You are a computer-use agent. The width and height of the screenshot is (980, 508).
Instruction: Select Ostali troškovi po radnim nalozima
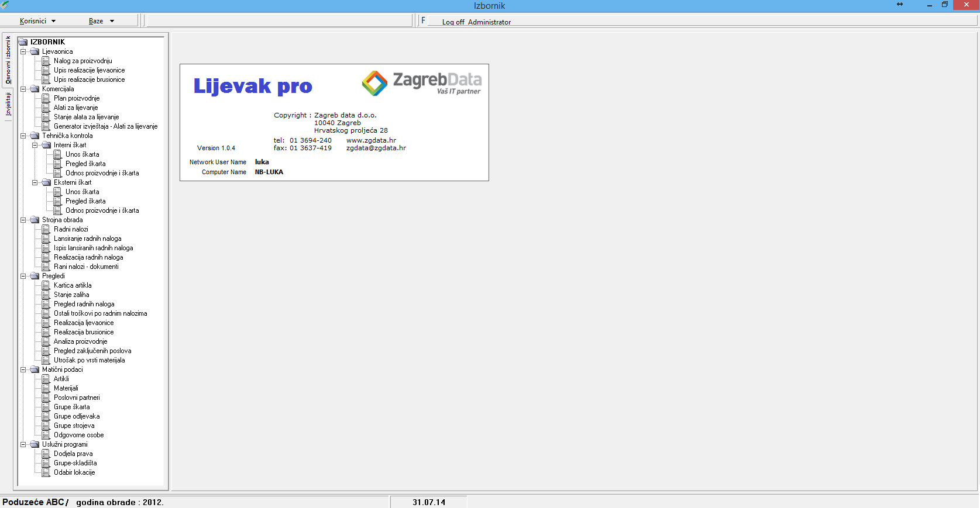[100, 313]
